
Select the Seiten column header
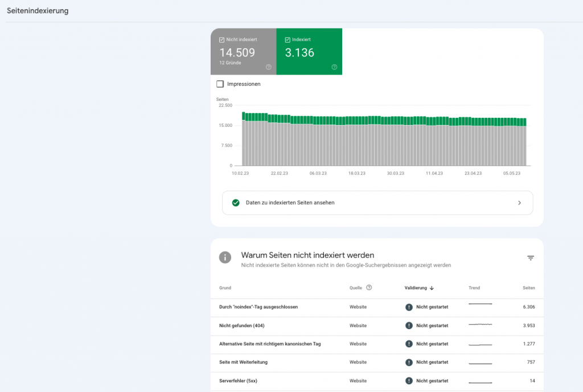click(528, 288)
